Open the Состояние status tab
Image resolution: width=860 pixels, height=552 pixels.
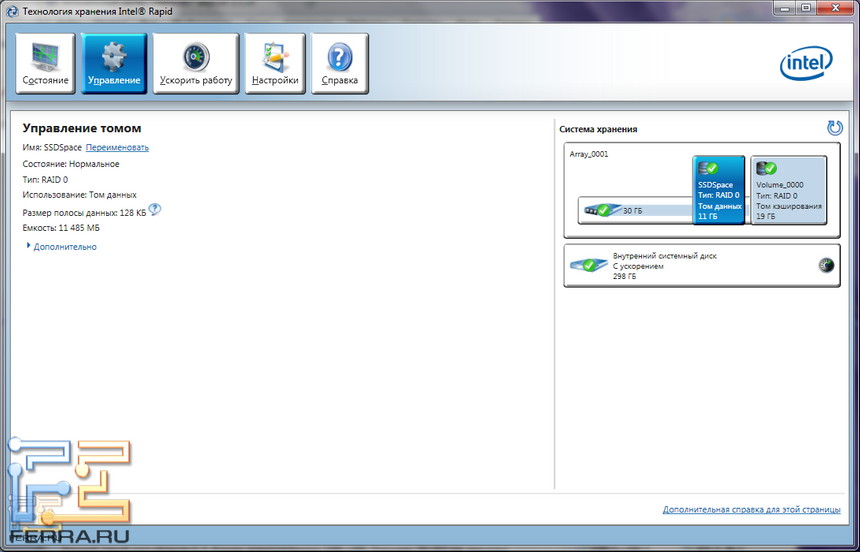pos(46,64)
